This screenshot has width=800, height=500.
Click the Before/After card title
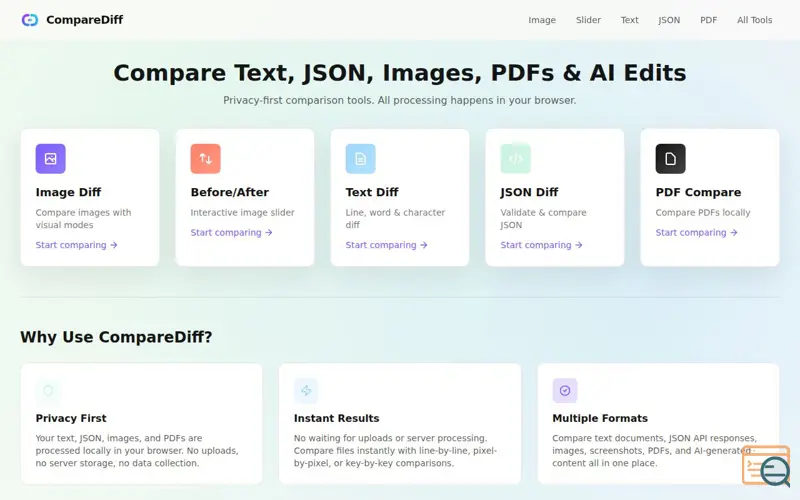click(230, 192)
